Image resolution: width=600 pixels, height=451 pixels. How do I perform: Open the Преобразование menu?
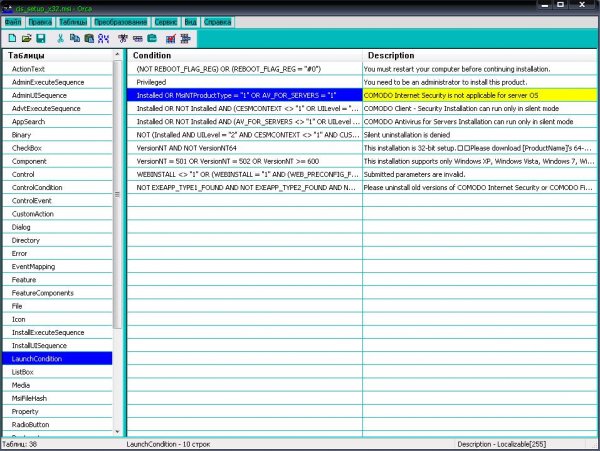121,22
